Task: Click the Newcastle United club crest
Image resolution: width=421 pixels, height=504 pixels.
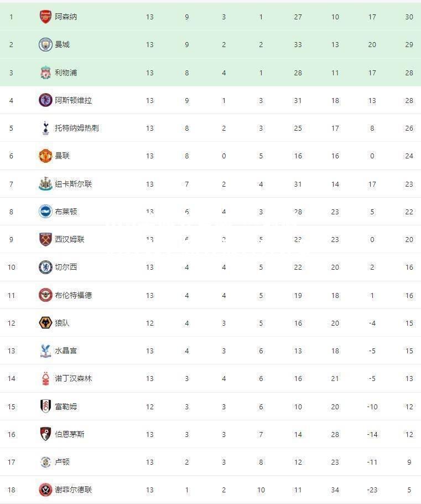Action: [45, 183]
